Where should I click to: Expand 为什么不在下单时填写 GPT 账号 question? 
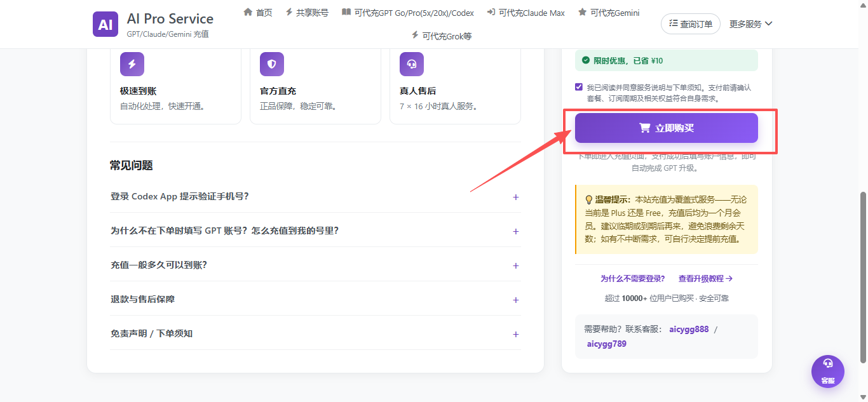(315, 231)
